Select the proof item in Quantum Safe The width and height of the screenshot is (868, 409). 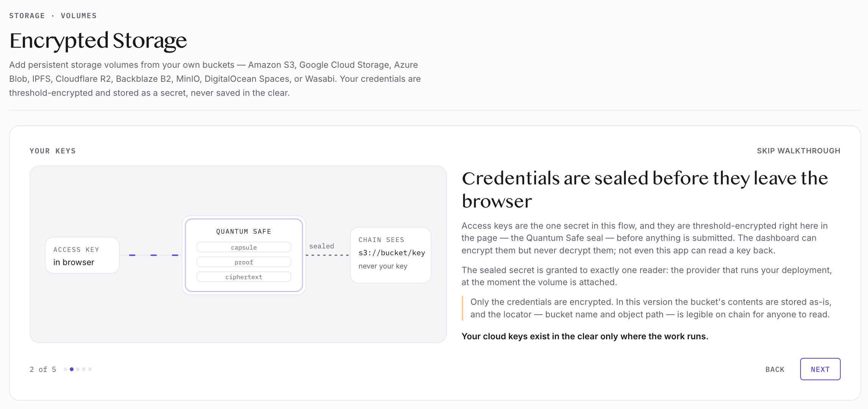(244, 262)
